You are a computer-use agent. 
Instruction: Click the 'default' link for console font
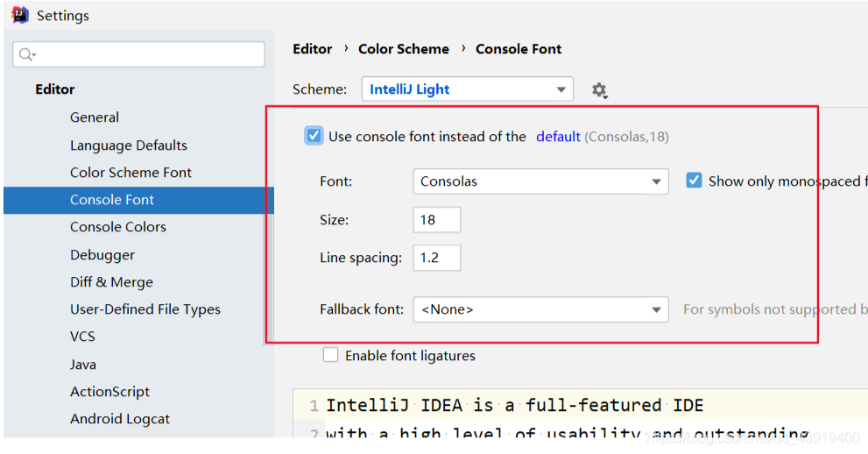(558, 137)
